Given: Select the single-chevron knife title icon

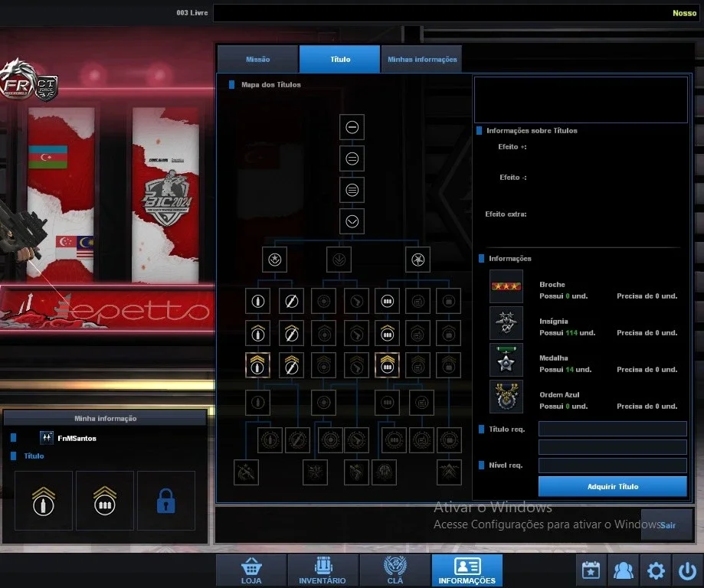Looking at the screenshot, I should pyautogui.click(x=291, y=333).
